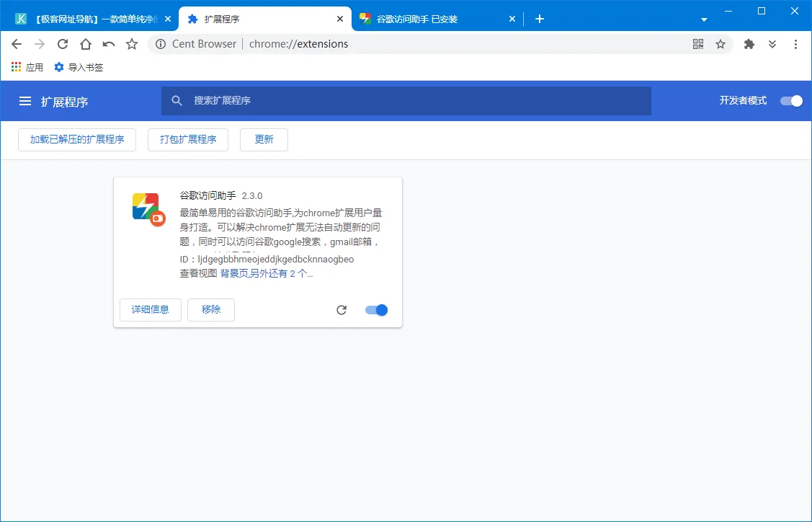Bookmark page with address bar star
This screenshot has width=812, height=522.
720,44
